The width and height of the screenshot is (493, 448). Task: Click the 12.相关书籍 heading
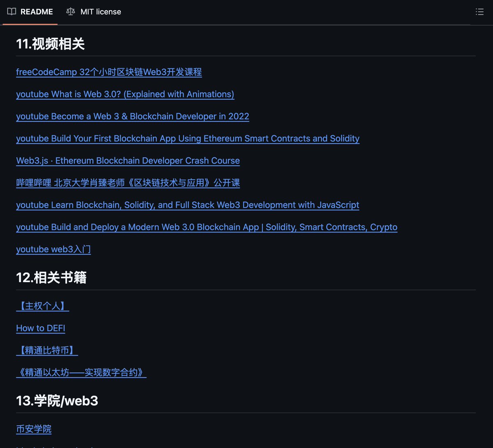(x=51, y=278)
